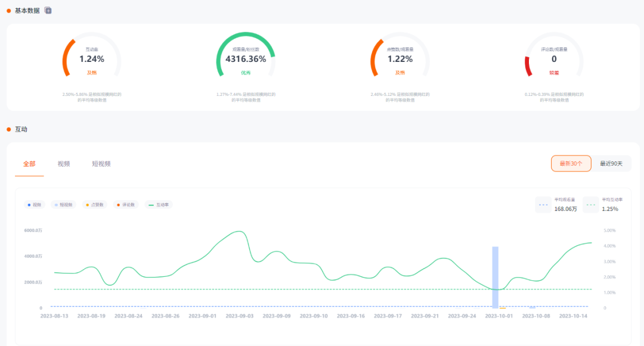This screenshot has width=644, height=346.
Task: Click the 2023-08-26 date label
Action: click(166, 316)
